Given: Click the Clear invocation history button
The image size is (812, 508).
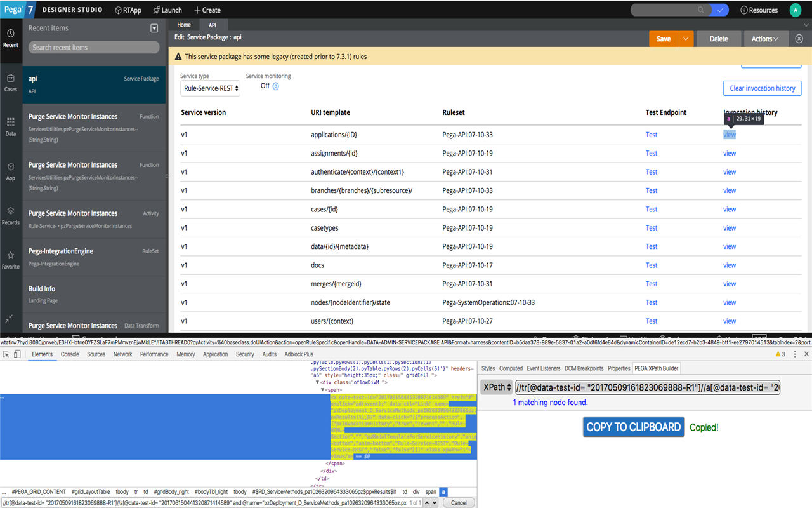Looking at the screenshot, I should (762, 88).
